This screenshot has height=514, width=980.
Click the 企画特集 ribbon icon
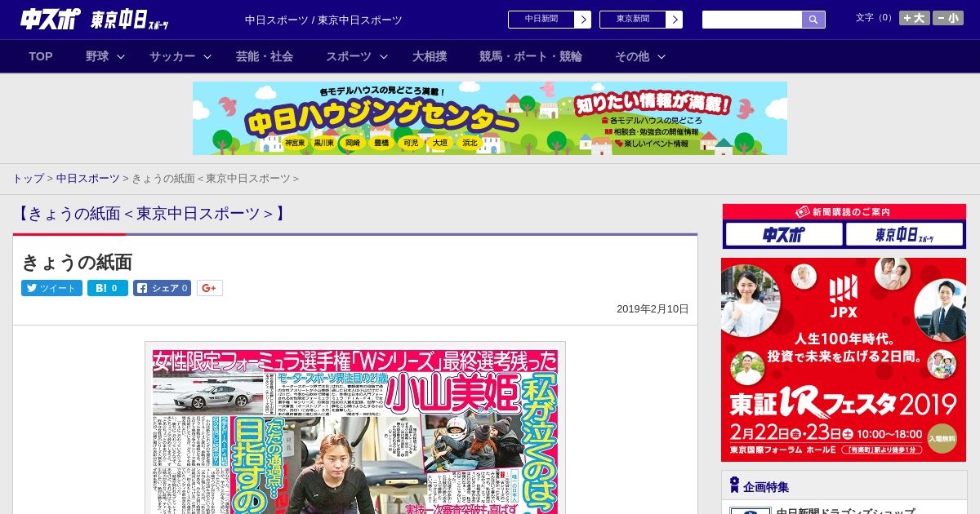pyautogui.click(x=734, y=485)
